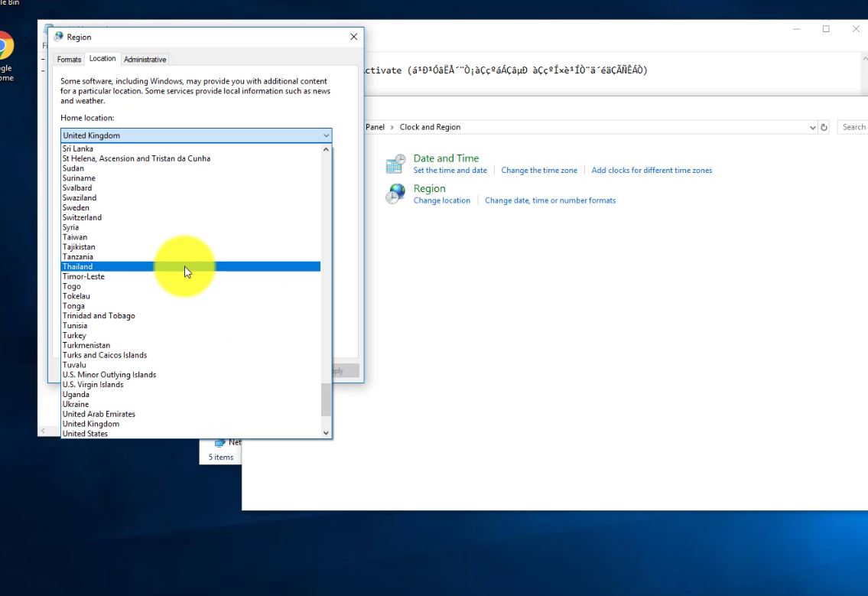Open the address bar history dropdown
Image resolution: width=868 pixels, height=596 pixels.
pyautogui.click(x=812, y=128)
